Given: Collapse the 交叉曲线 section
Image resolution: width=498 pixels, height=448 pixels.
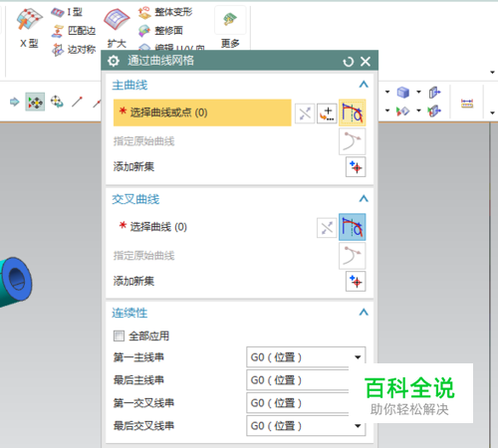Looking at the screenshot, I should pyautogui.click(x=364, y=198).
